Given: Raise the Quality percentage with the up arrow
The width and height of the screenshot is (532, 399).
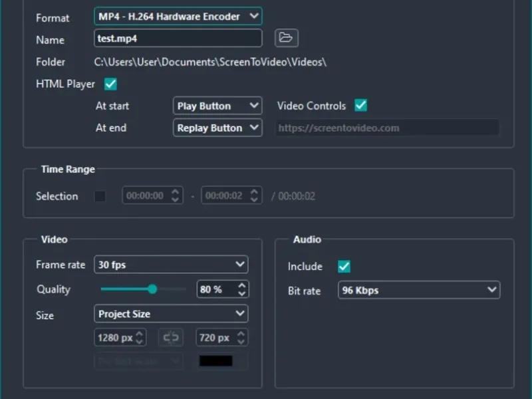Looking at the screenshot, I should (x=241, y=286).
